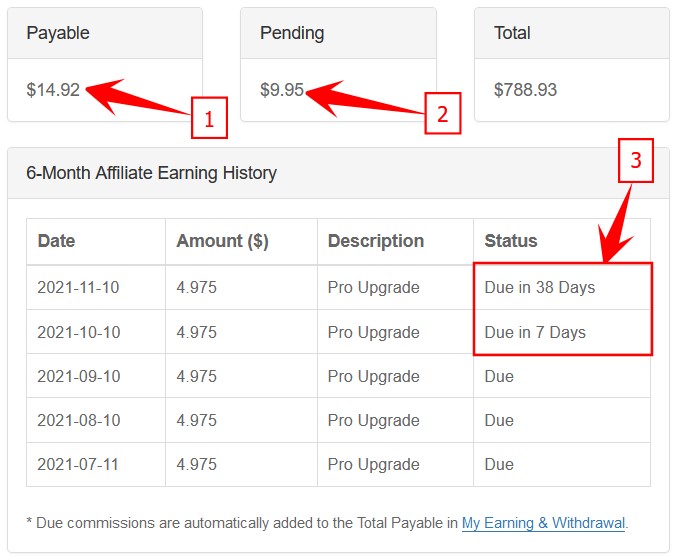Select the 2021-09-10 date cell
675x556 pixels.
78,376
